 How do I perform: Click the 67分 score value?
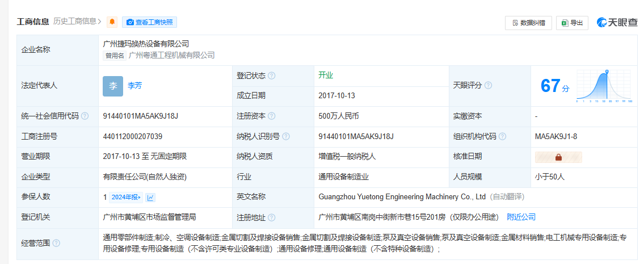click(555, 86)
